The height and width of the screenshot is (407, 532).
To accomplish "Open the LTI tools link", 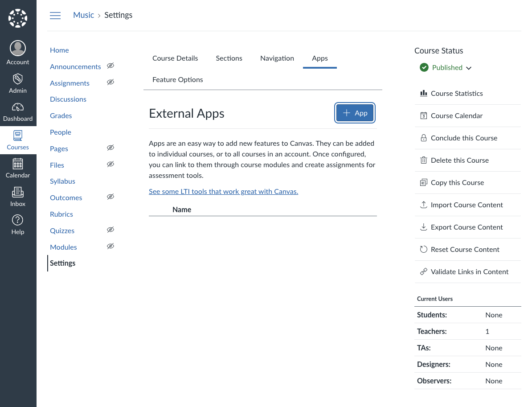I will pyautogui.click(x=223, y=191).
